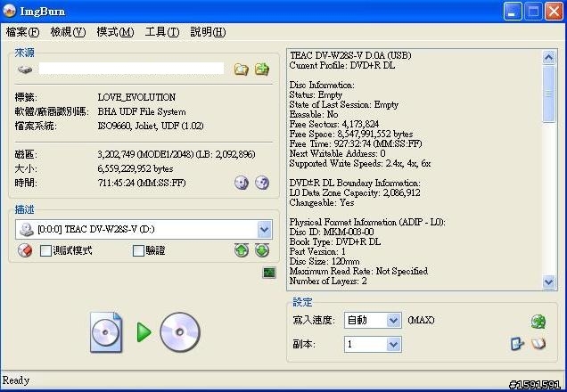
Task: Click the open book icon in settings
Action: tap(538, 344)
